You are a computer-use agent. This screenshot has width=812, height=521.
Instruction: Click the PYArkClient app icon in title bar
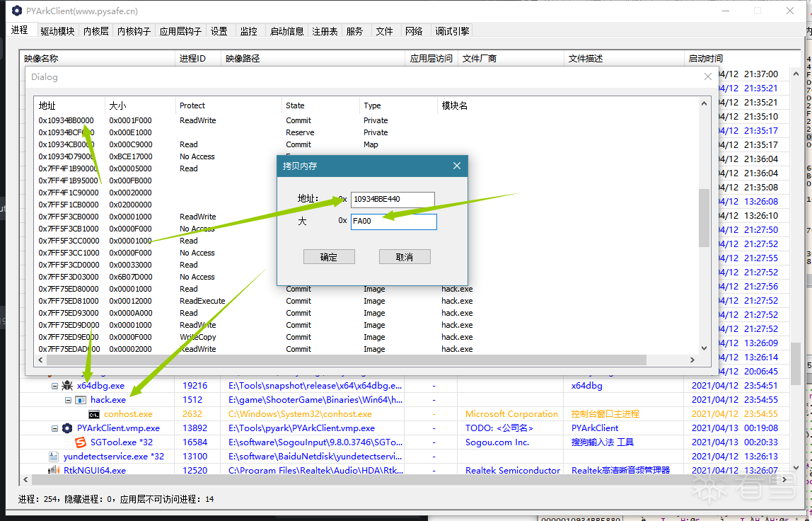tap(16, 11)
